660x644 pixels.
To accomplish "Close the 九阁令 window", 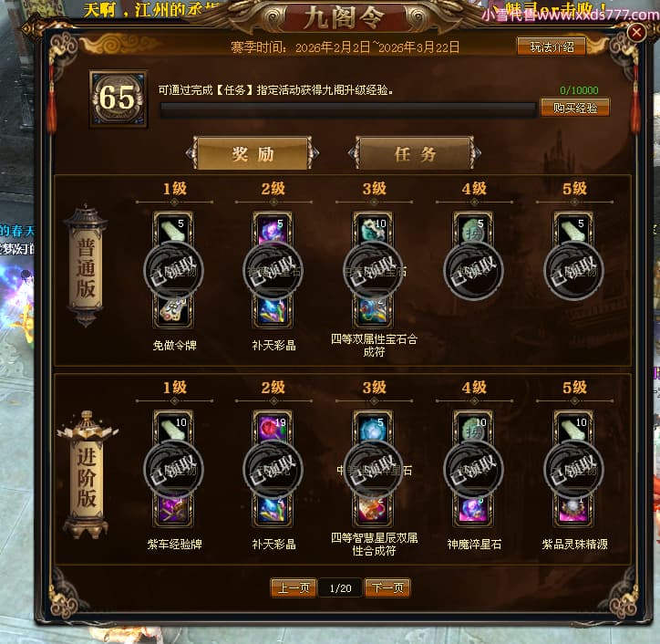I will (636, 32).
